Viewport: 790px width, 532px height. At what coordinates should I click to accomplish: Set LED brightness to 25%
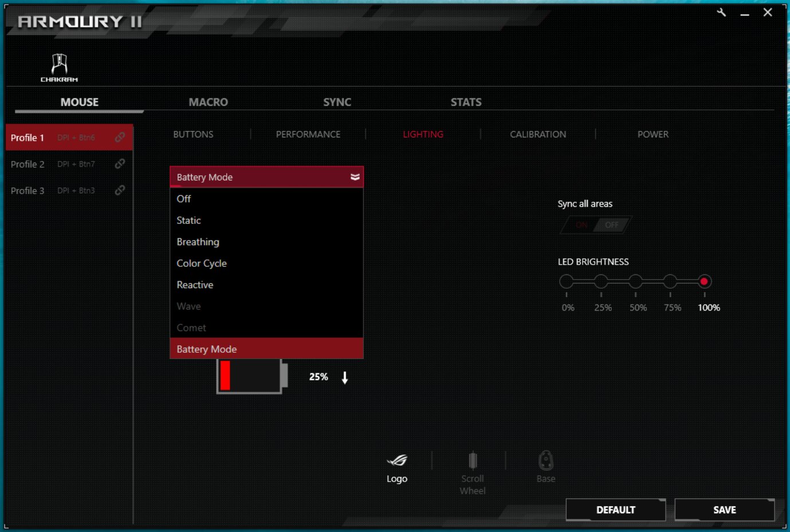click(x=601, y=281)
